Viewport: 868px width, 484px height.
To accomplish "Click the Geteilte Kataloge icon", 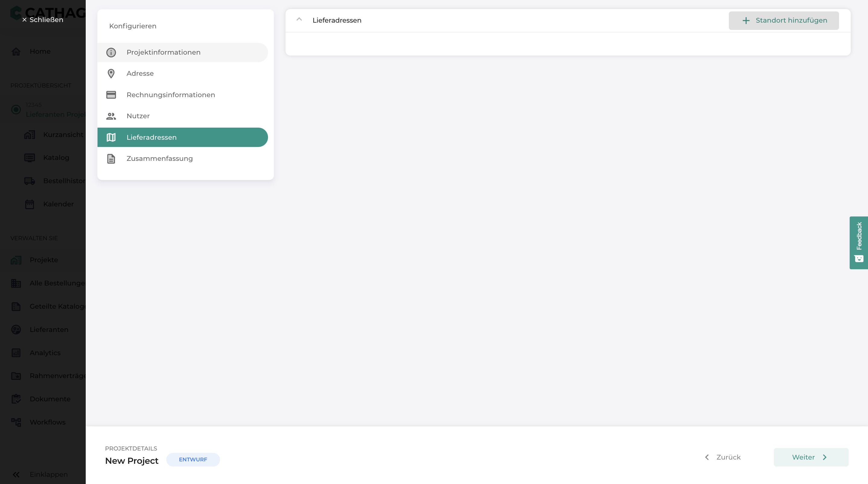I will click(x=16, y=307).
